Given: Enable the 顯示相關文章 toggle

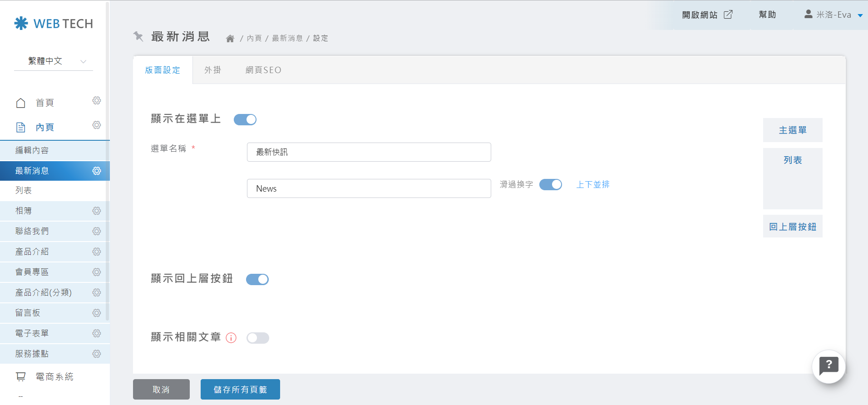Looking at the screenshot, I should point(257,338).
